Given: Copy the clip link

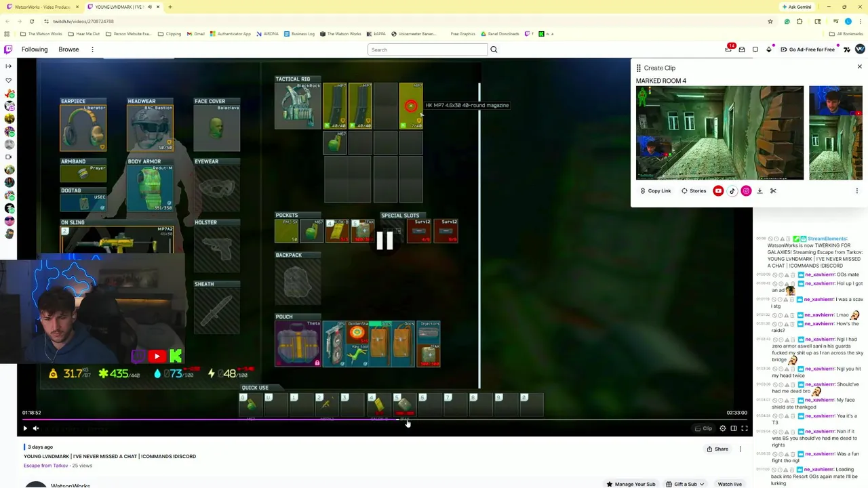Looking at the screenshot, I should click(655, 191).
